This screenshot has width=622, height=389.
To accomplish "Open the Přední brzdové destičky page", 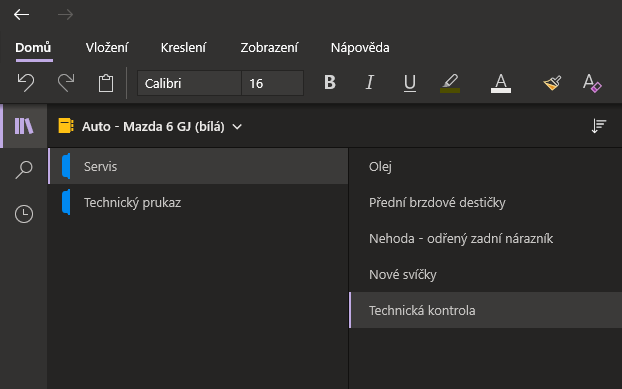I will [x=486, y=202].
